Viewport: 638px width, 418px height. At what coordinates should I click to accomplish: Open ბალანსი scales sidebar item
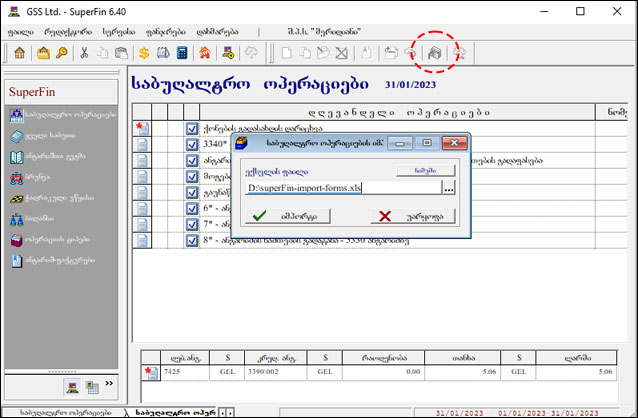[x=32, y=219]
